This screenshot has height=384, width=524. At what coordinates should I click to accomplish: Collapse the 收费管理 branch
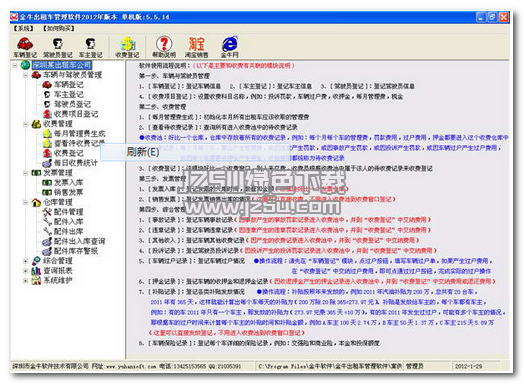coord(25,124)
